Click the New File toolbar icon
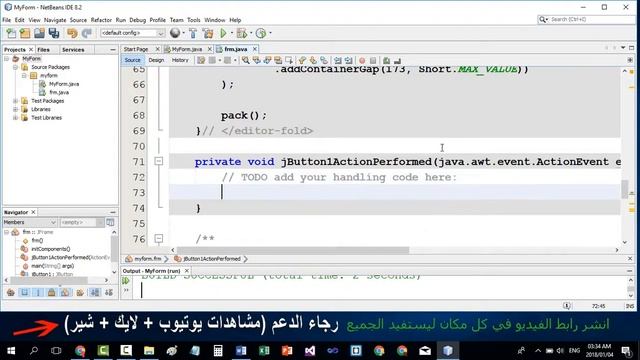 tap(11, 33)
